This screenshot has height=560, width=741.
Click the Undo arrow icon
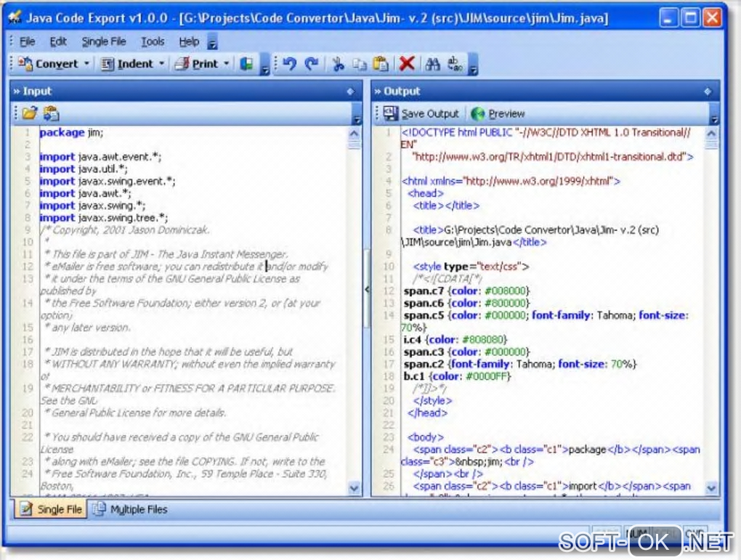pos(289,64)
